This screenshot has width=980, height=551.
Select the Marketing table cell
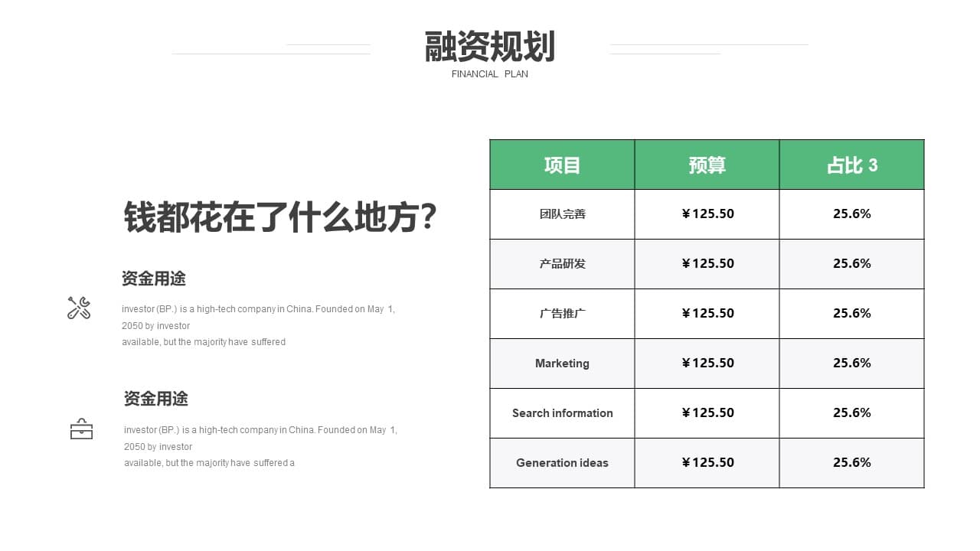562,364
